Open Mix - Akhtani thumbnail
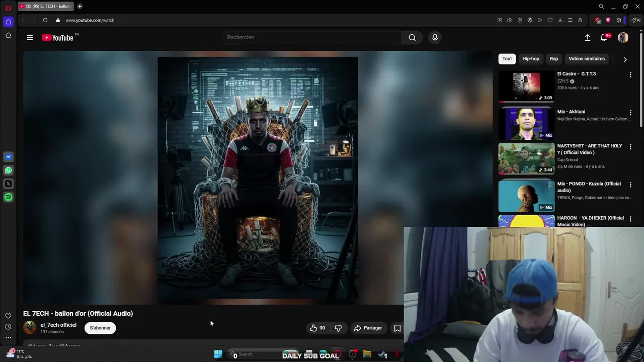This screenshot has height=362, width=644. pyautogui.click(x=526, y=124)
